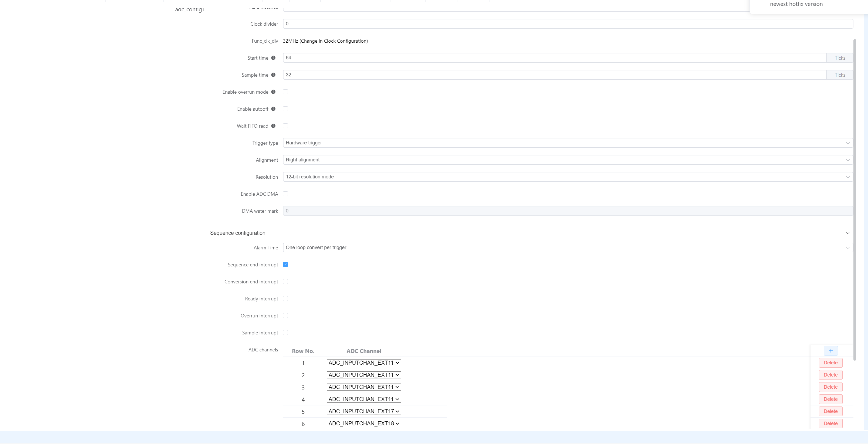868x444 pixels.
Task: Delete ADC channel row 1
Action: click(x=830, y=363)
